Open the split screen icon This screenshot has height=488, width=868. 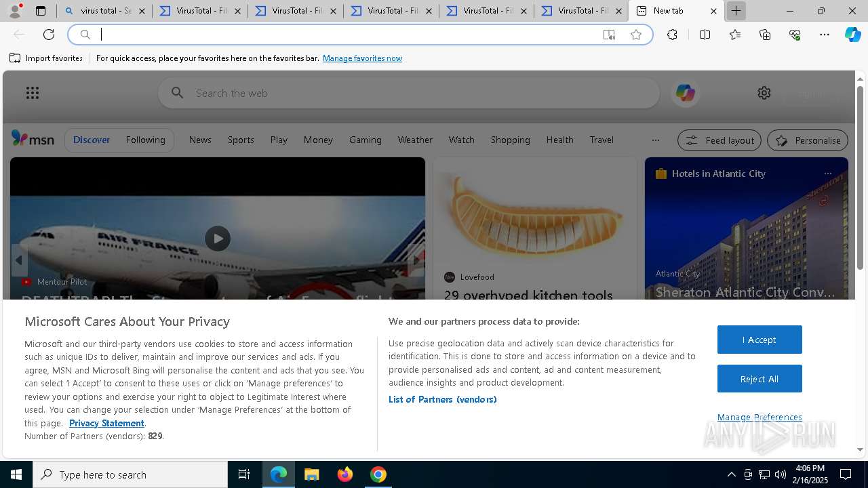pyautogui.click(x=705, y=35)
